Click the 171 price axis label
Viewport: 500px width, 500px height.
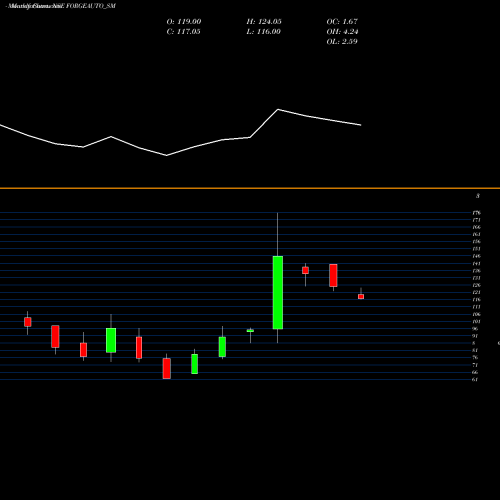476,220
